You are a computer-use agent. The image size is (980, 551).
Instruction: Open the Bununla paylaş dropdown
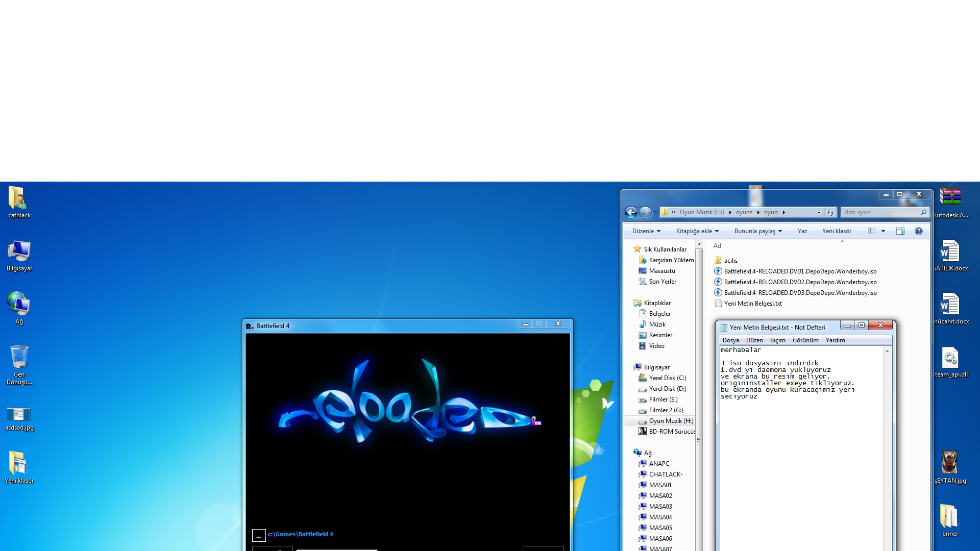click(758, 231)
